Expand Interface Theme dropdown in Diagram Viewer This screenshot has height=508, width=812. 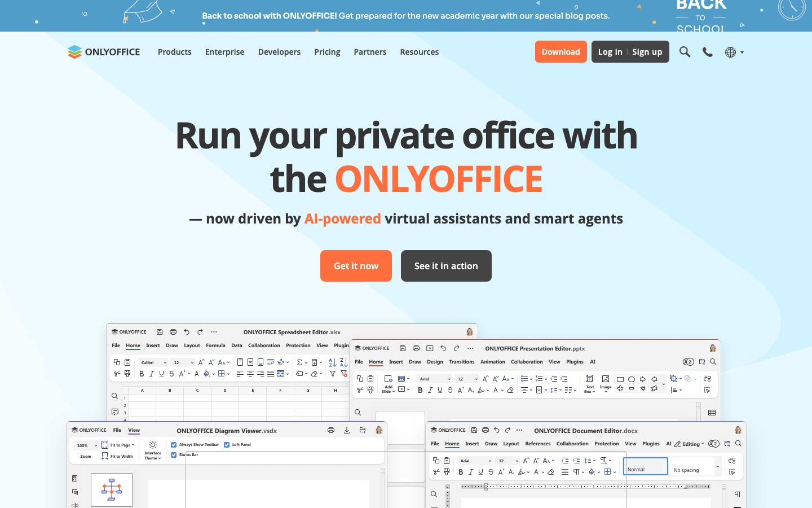152,450
